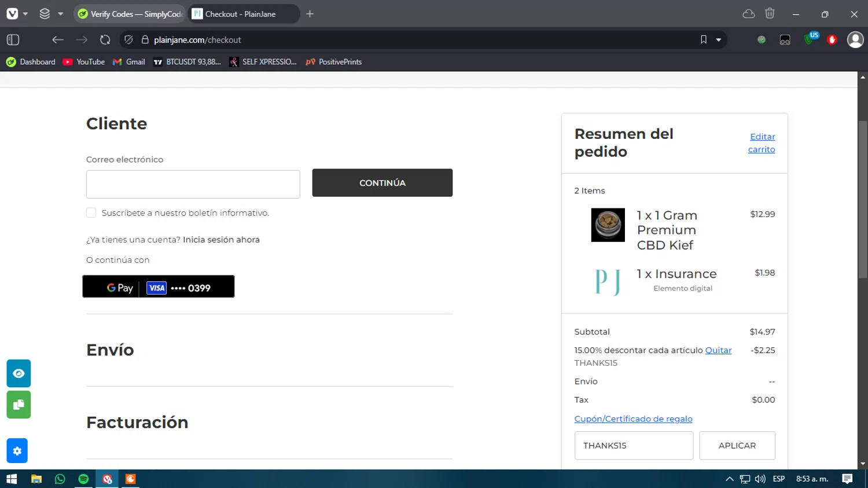The image size is (868, 488).
Task: Switch to the Checkout - PlainJane tab
Action: tap(244, 14)
